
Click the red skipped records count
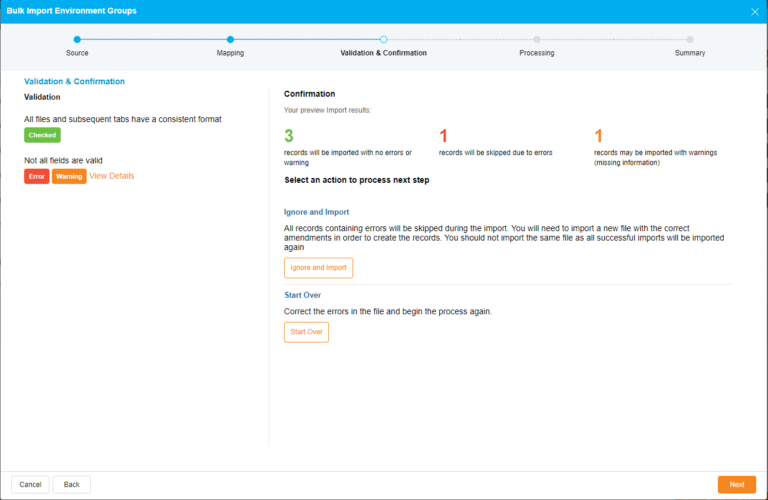pyautogui.click(x=443, y=135)
